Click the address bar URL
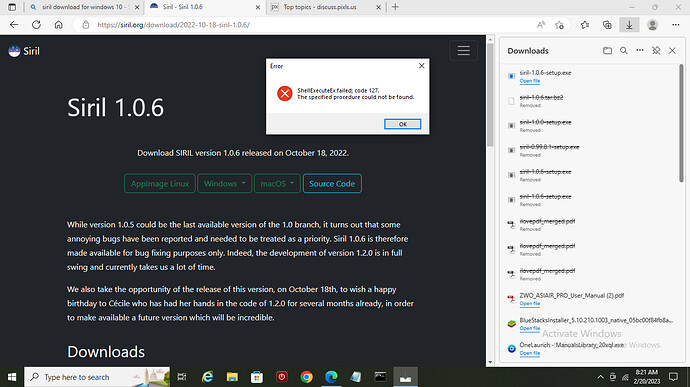690x387 pixels. [173, 25]
